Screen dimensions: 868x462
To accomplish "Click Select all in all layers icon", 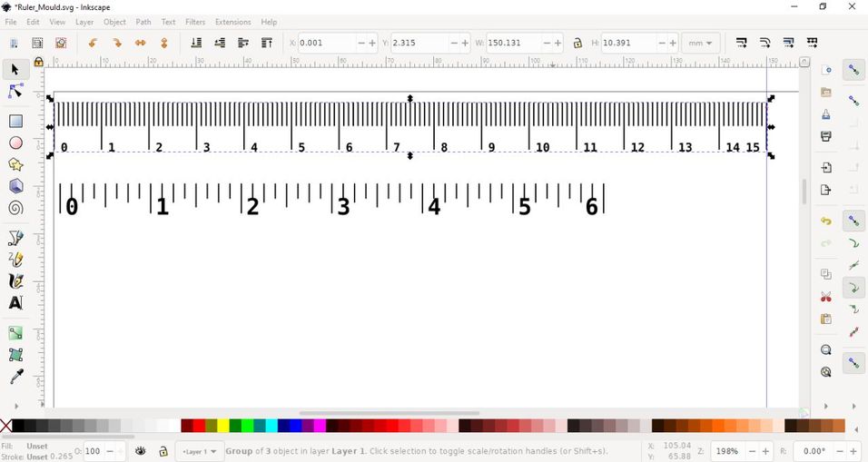I will click(37, 43).
